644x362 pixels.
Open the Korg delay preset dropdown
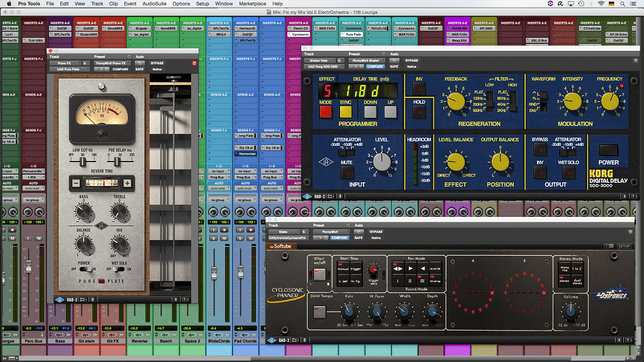click(367, 60)
